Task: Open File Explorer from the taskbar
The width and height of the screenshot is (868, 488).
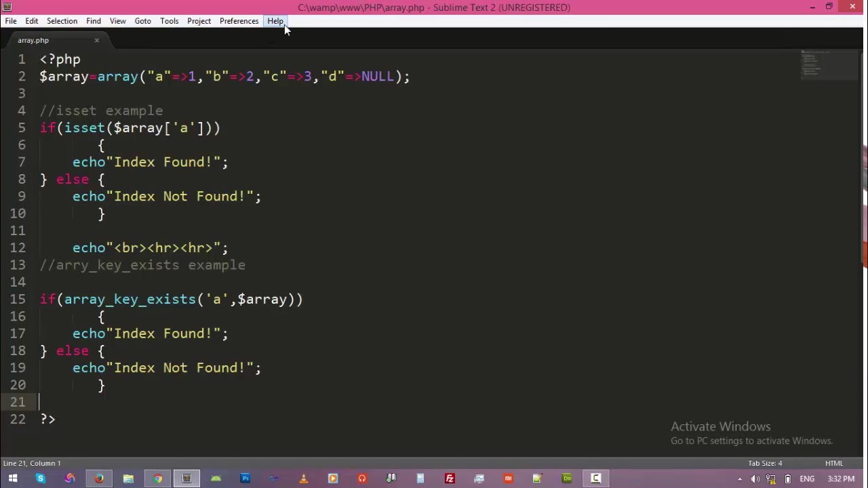Action: pyautogui.click(x=128, y=479)
